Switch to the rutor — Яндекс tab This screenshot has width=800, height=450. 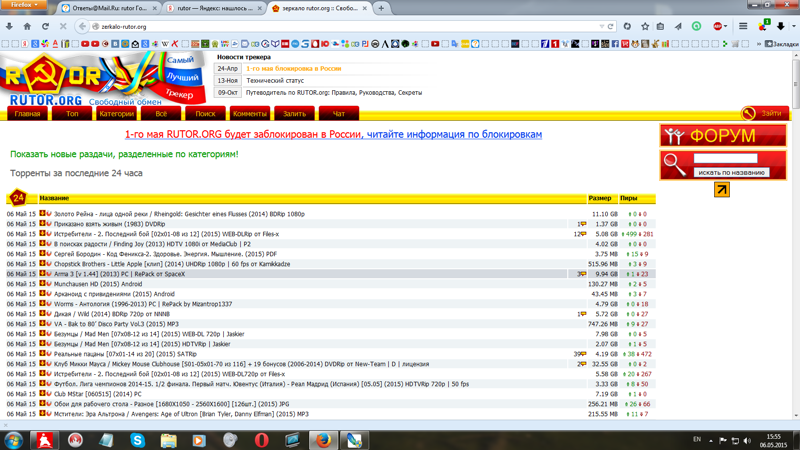(x=214, y=8)
